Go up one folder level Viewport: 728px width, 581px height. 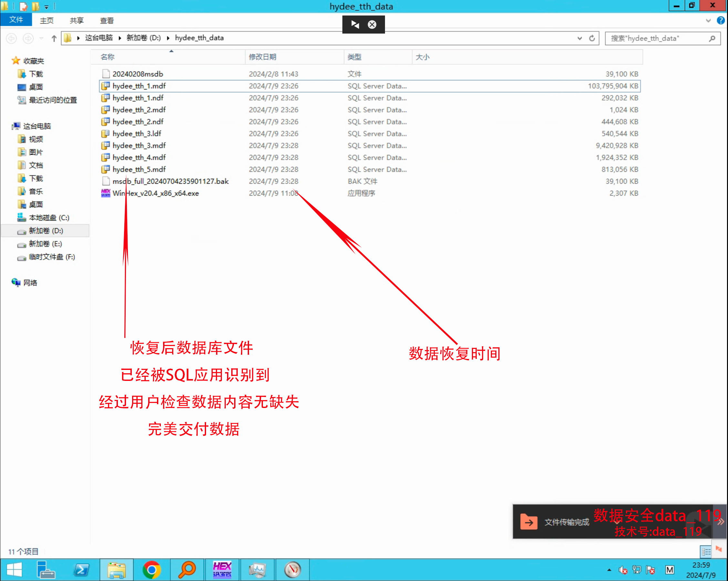tap(54, 38)
